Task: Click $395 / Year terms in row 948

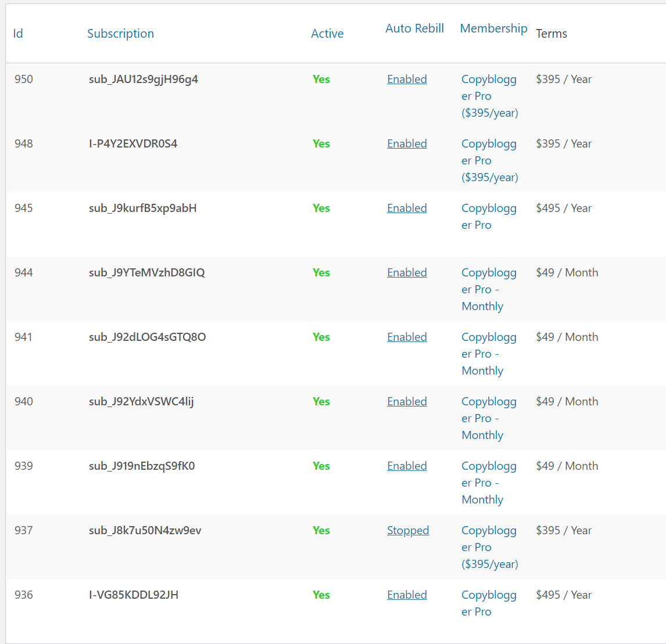Action: tap(564, 144)
